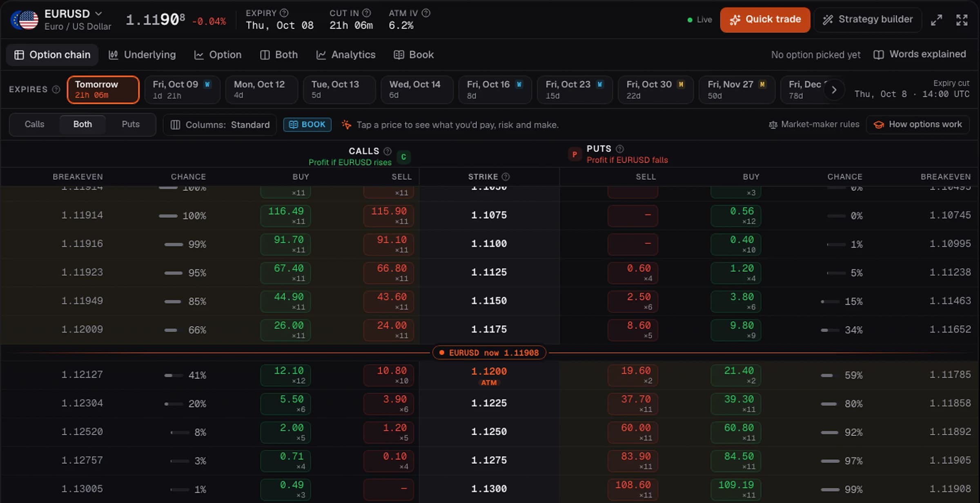Buy the 1.1125 put at 1.20
This screenshot has height=503, width=980.
736,273
